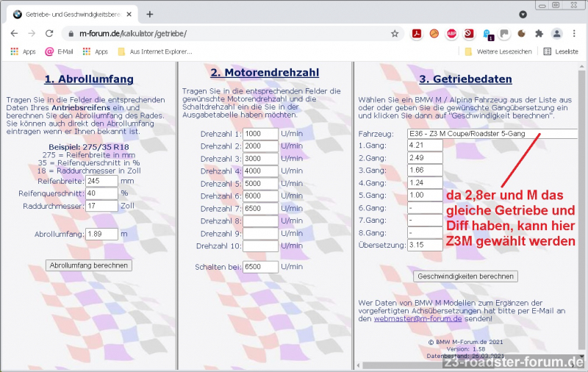Click the webmaster@m-forum.de email link
Screen dimensions: 588x372
(x=417, y=318)
